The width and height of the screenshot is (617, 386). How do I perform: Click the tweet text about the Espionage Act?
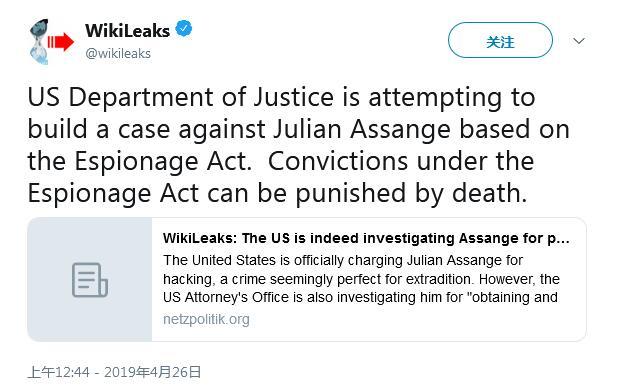tap(299, 145)
